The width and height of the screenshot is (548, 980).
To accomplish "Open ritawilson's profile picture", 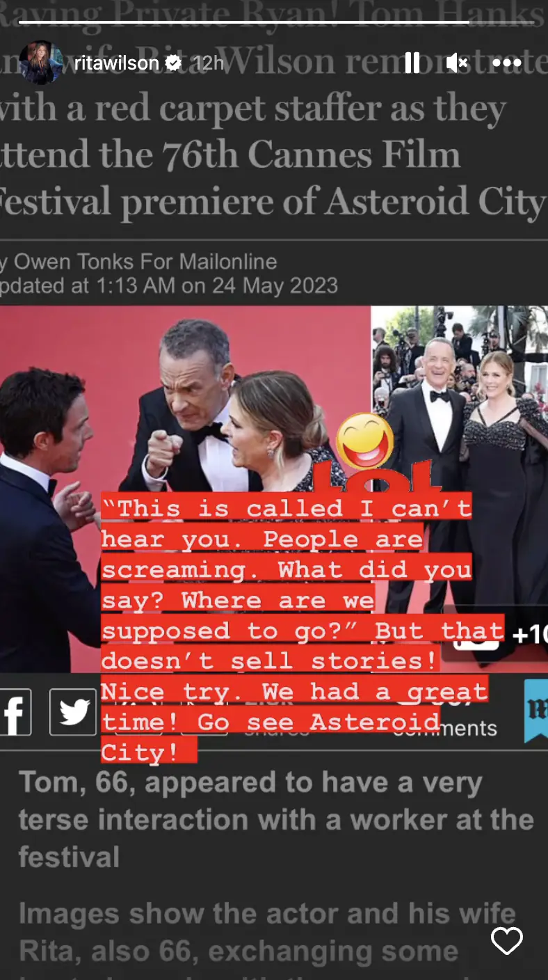I will click(x=41, y=63).
